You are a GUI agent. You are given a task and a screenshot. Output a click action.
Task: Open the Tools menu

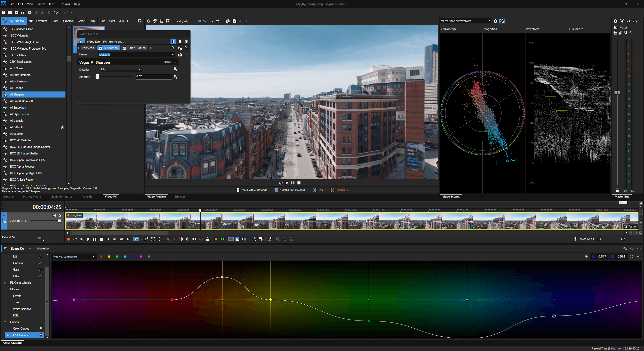(x=52, y=4)
